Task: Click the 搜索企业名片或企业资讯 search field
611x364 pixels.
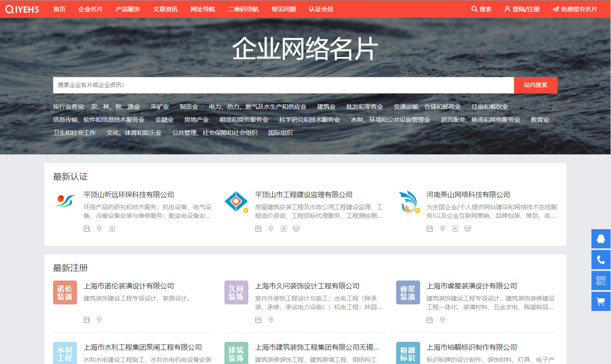Action: click(x=283, y=85)
